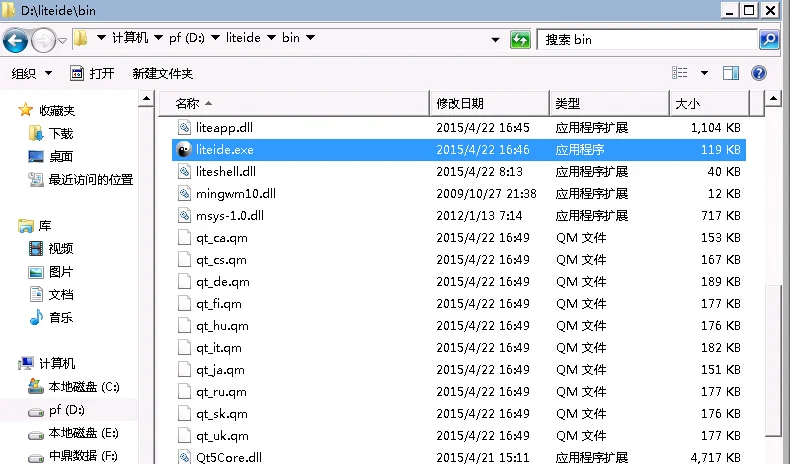
Task: Click navigation pane scroll up arrow
Action: (x=146, y=98)
